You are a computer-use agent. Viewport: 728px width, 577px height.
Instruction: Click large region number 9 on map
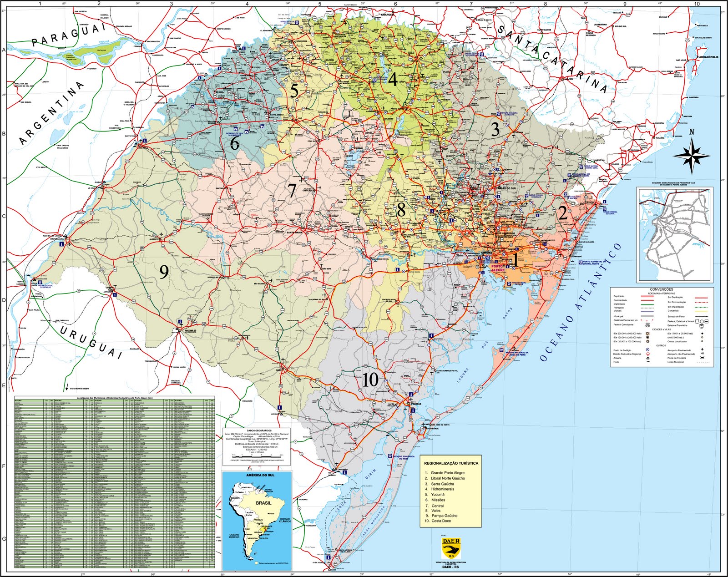coord(164,272)
